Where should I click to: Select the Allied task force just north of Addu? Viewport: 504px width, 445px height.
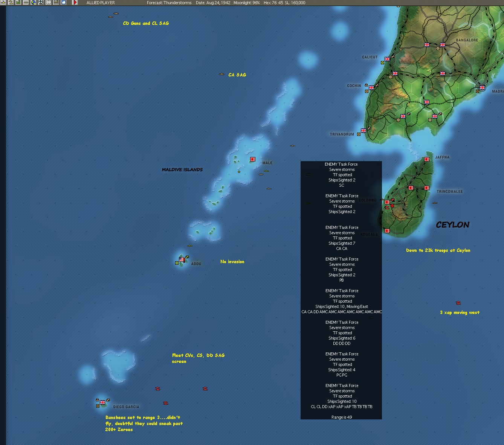190,246
